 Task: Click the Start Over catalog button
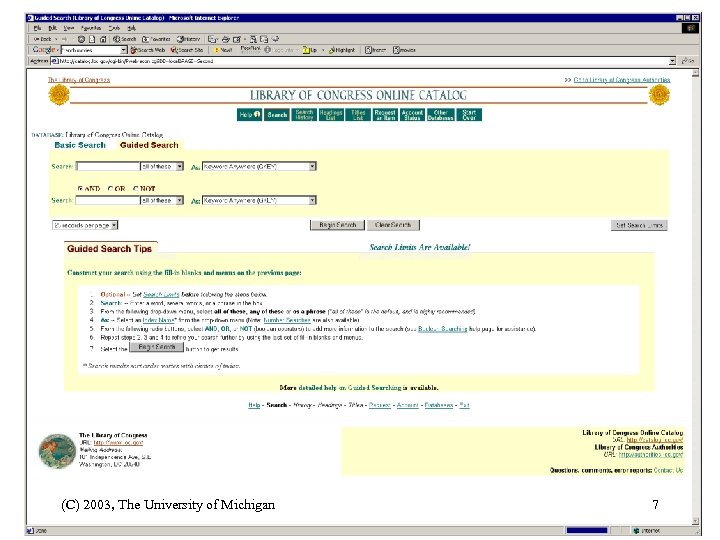click(469, 114)
